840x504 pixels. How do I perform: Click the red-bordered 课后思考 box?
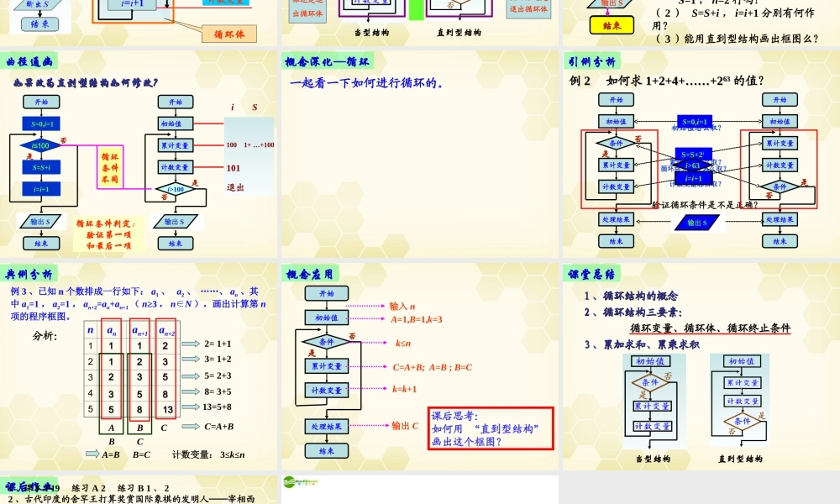(x=491, y=428)
